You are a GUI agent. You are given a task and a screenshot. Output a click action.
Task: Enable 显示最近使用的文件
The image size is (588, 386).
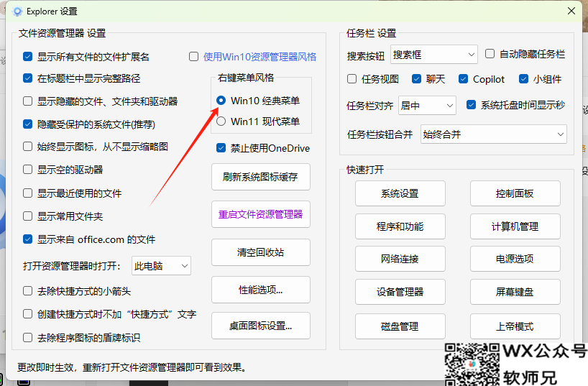[x=28, y=193]
